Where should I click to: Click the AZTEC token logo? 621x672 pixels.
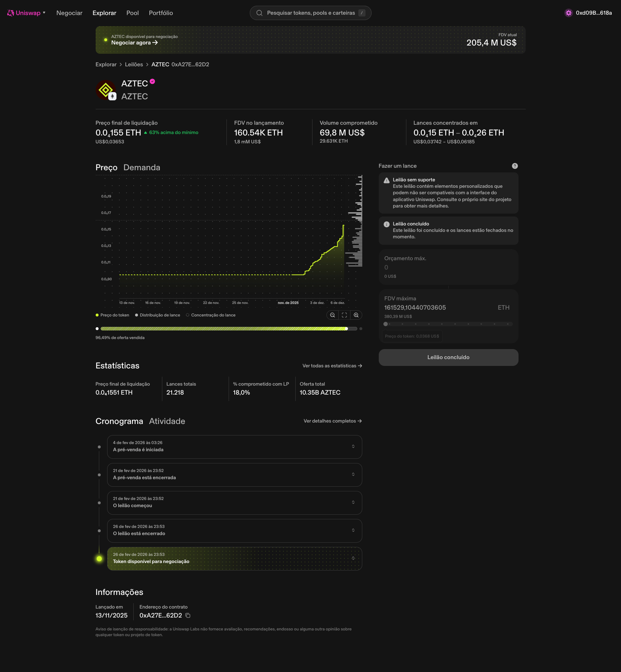[x=105, y=90]
